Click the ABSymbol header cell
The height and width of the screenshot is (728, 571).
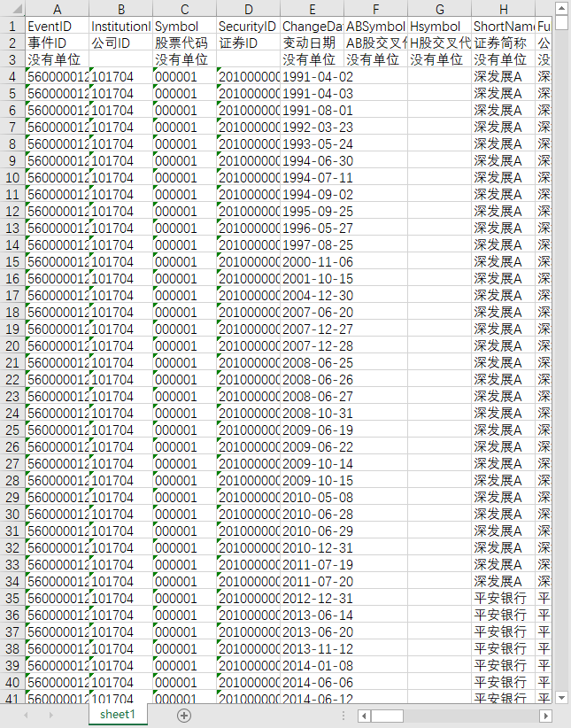point(375,26)
